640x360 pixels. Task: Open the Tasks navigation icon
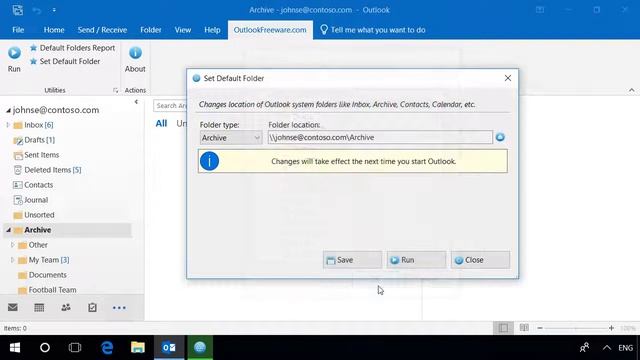pos(92,307)
